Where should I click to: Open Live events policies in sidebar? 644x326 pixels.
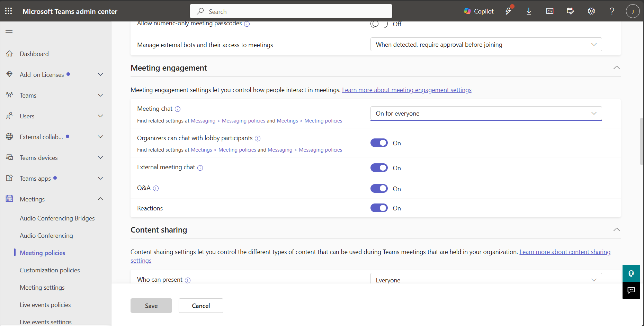(x=45, y=305)
